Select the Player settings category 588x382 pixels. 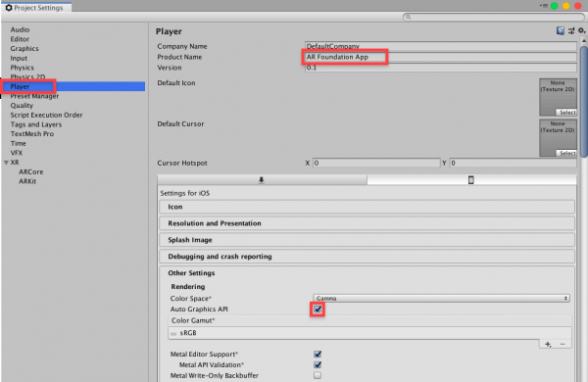(x=73, y=86)
